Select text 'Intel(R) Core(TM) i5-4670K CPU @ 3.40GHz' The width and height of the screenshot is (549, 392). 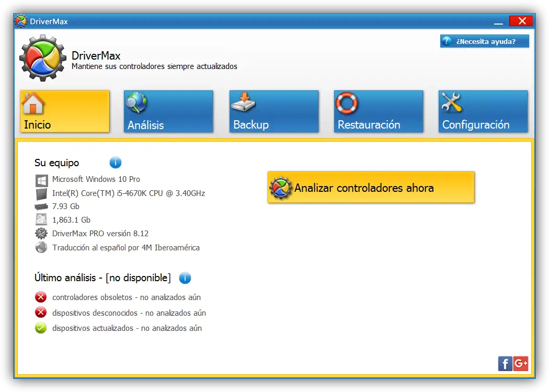pos(129,193)
